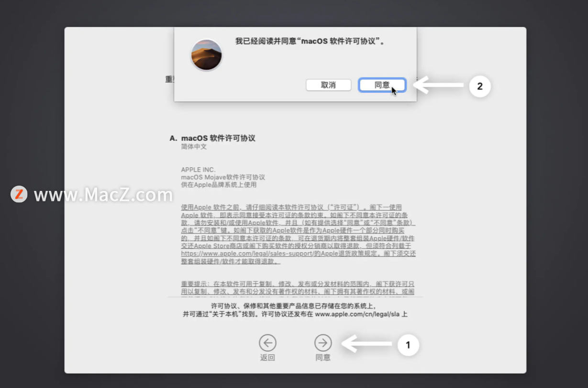Screen dimensions: 588x388
Task: Click the dialog text "我已经阅读并同意"
Action: coord(265,42)
